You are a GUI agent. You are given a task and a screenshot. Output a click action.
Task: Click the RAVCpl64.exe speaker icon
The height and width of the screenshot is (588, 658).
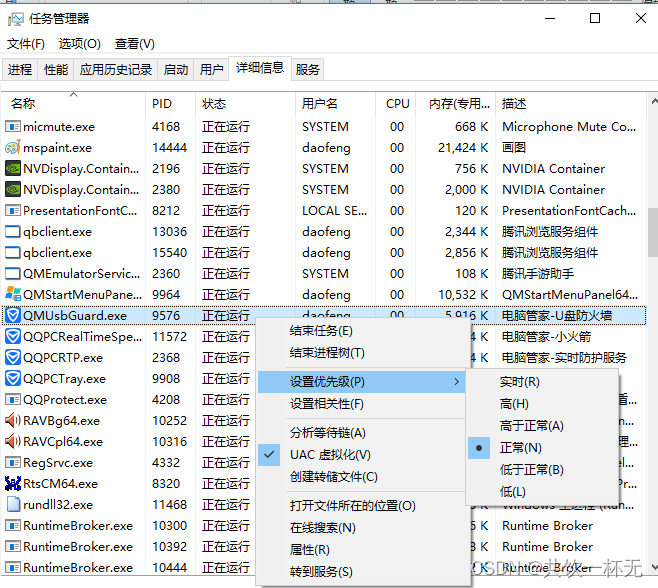coord(13,441)
